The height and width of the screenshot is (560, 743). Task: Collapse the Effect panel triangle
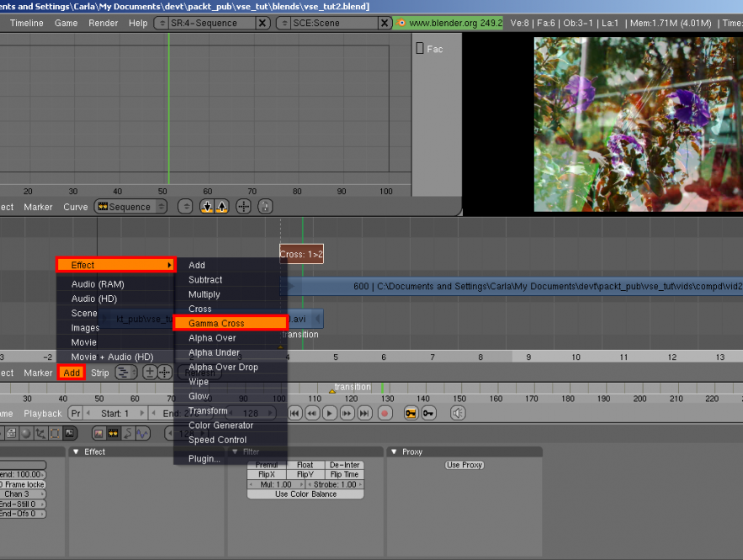76,452
